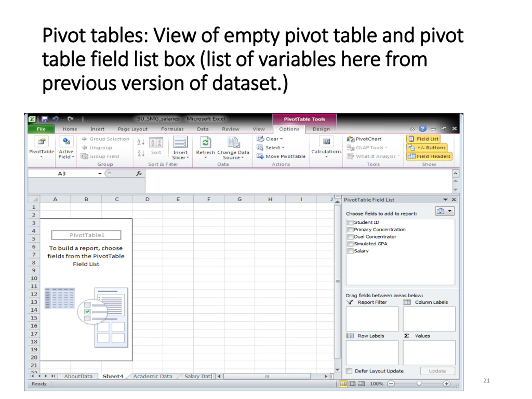Click the Save icon in quick access toolbar
This screenshot has height=399, width=532.
pos(45,119)
